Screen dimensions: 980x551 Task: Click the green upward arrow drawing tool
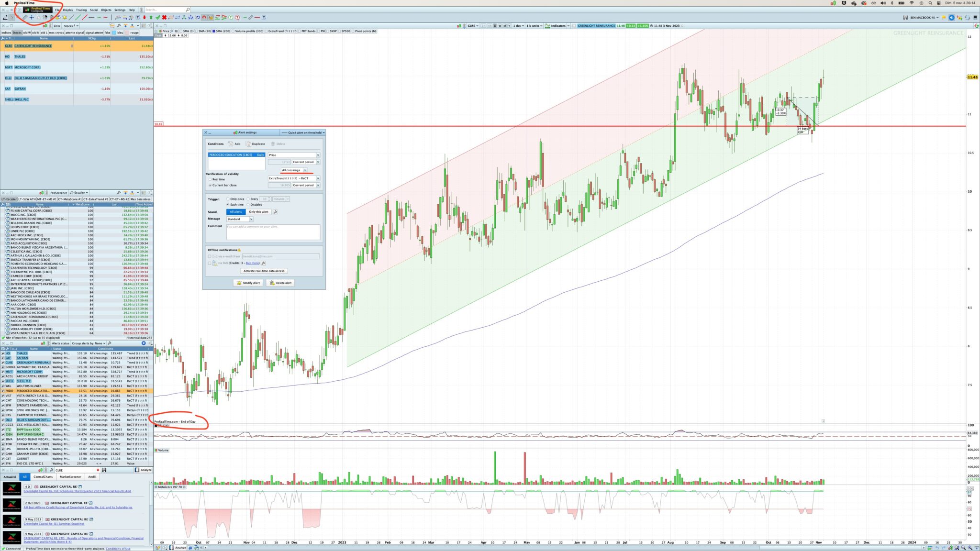(x=151, y=17)
